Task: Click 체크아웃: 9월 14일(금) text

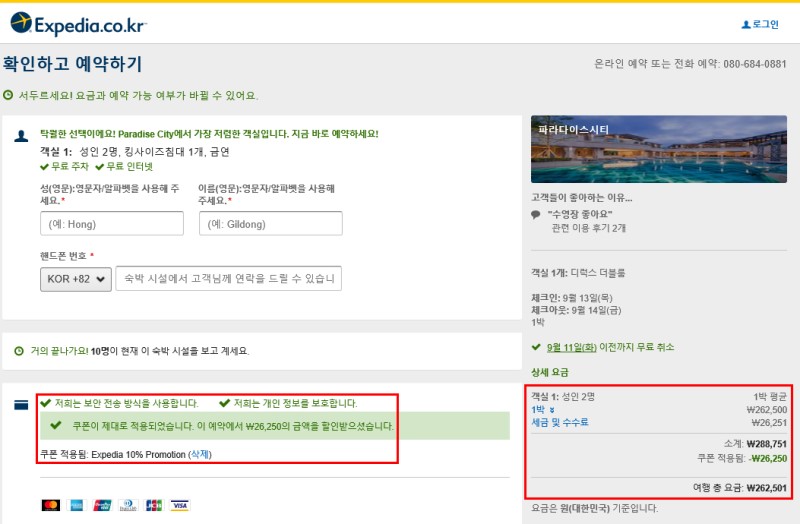Action: click(x=576, y=310)
